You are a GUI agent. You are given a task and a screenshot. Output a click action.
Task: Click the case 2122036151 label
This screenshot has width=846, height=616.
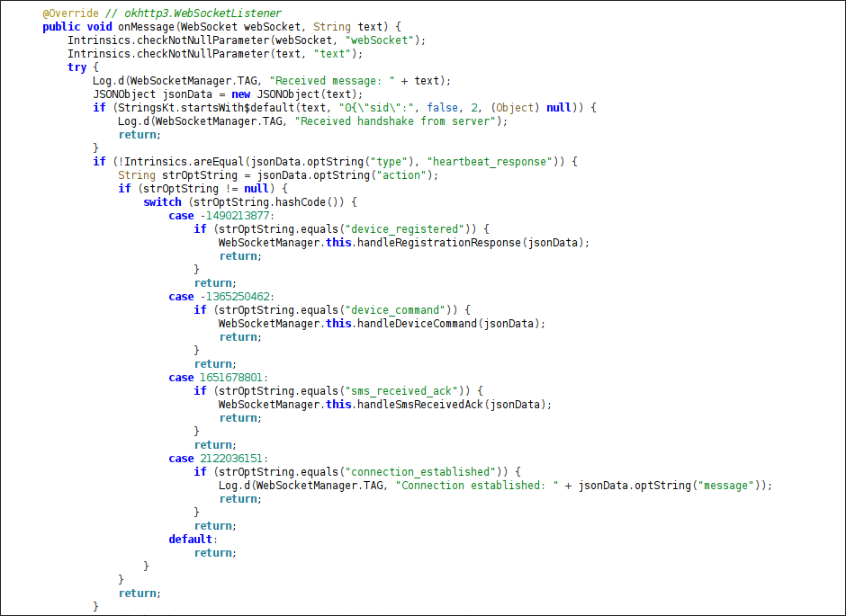(x=218, y=459)
